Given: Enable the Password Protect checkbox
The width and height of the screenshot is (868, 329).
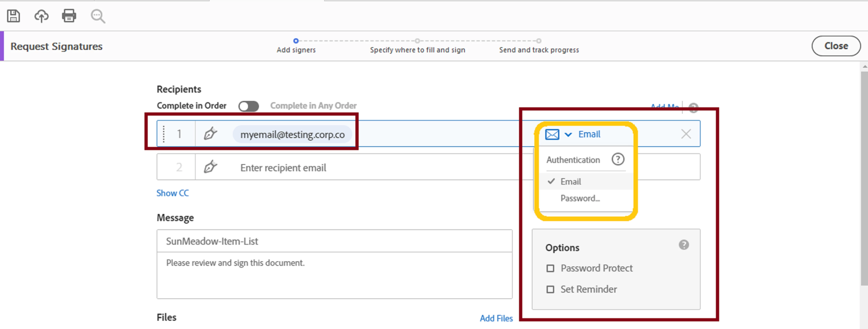Looking at the screenshot, I should pos(550,268).
